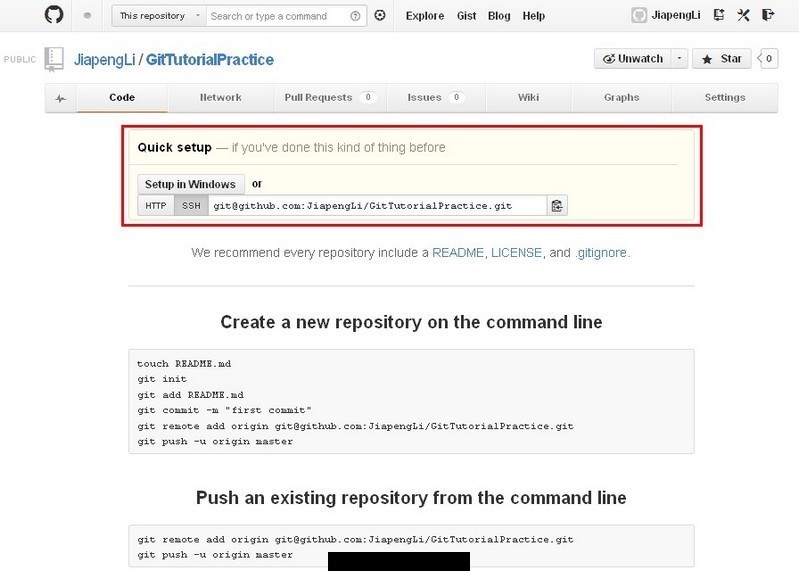Screen dimensions: 799x571
Task: Click the Unwatch button
Action: [633, 59]
